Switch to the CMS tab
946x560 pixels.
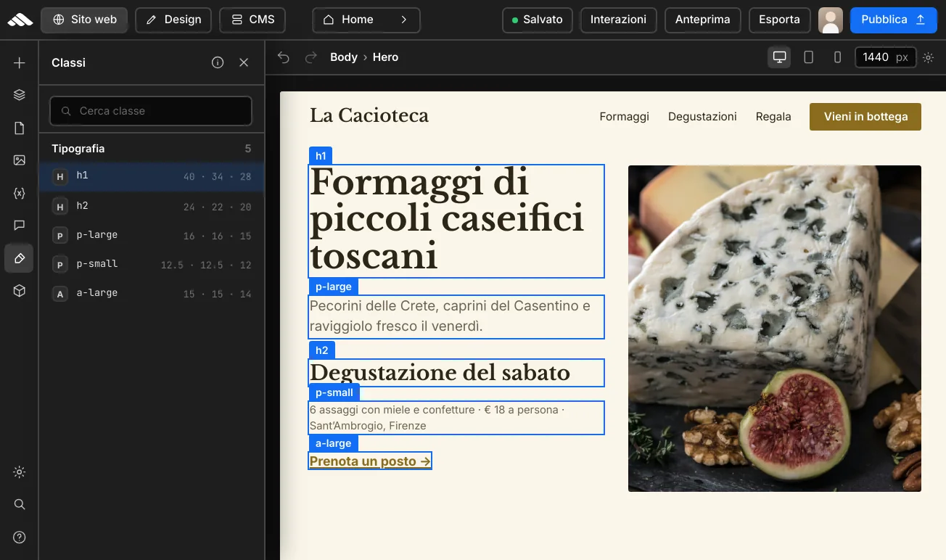click(x=252, y=20)
